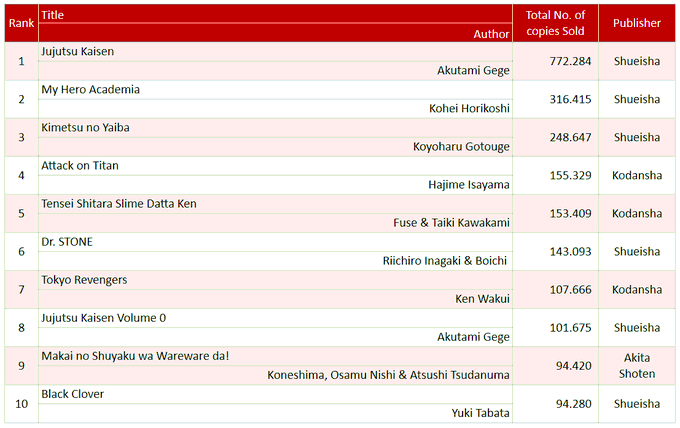Select the Jujutsu Kaisen rank 1 title
The height and width of the screenshot is (428, 680).
click(275, 52)
